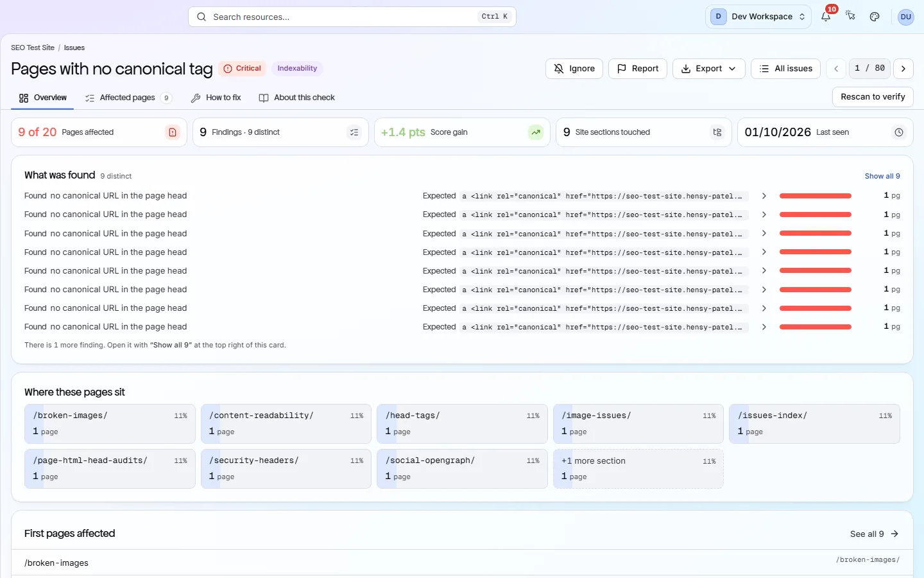
Task: Click the arrow beside See all 9
Action: pos(894,534)
